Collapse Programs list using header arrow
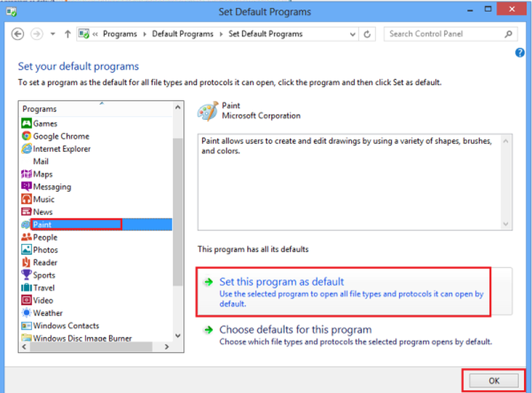Screen dimensions: 532x393 pyautogui.click(x=101, y=103)
